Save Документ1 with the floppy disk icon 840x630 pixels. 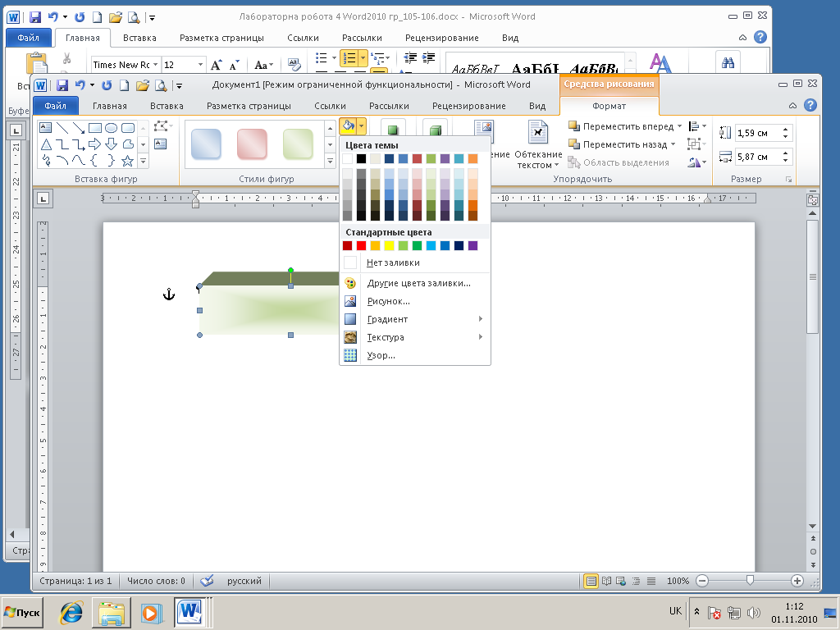(x=62, y=85)
